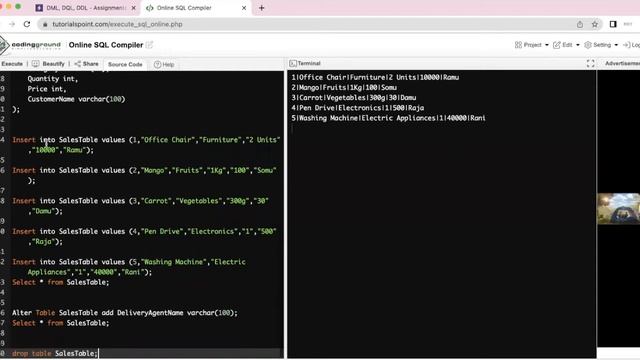This screenshot has width=640, height=360.
Task: Click the 'CustomerName varchar(100)' line
Action: click(76, 99)
